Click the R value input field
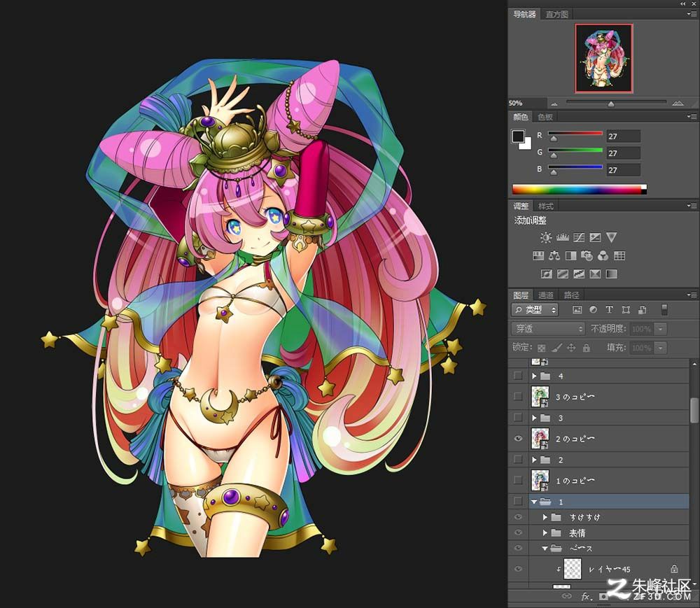 coord(623,136)
